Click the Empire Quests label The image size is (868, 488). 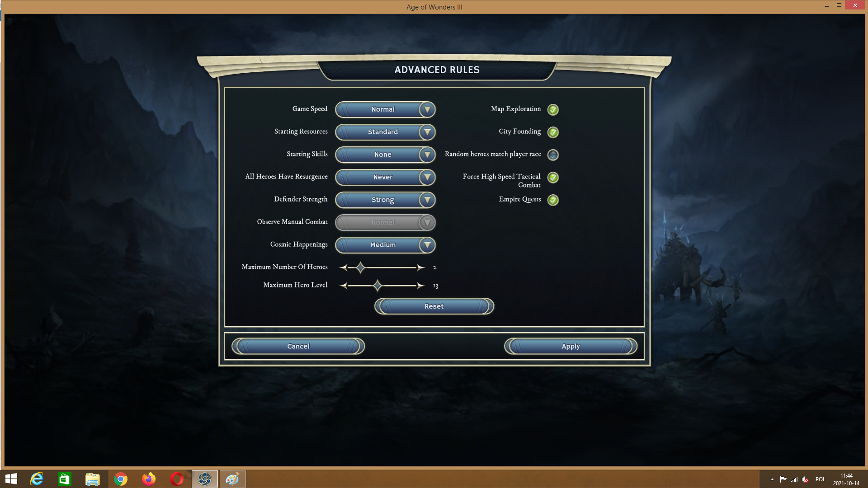[x=520, y=199]
